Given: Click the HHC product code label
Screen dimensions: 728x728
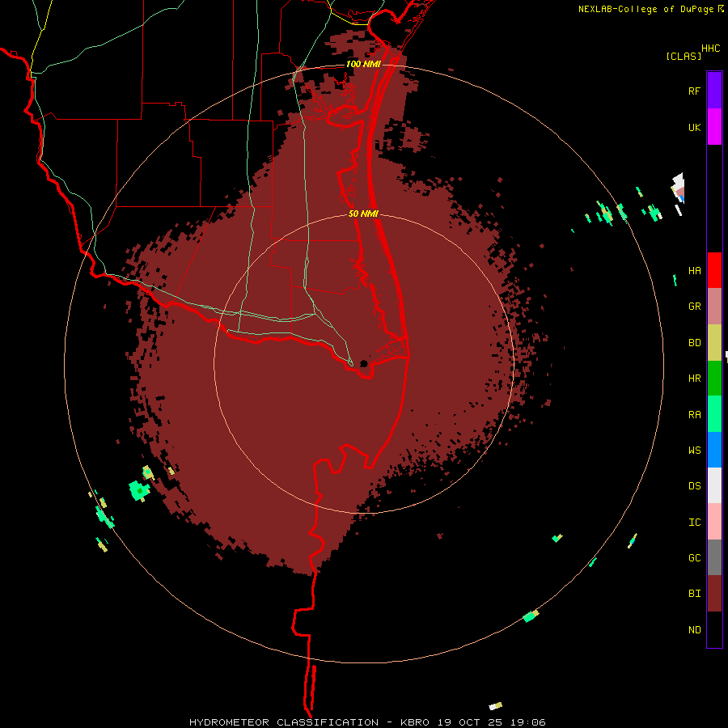Looking at the screenshot, I should [710, 49].
